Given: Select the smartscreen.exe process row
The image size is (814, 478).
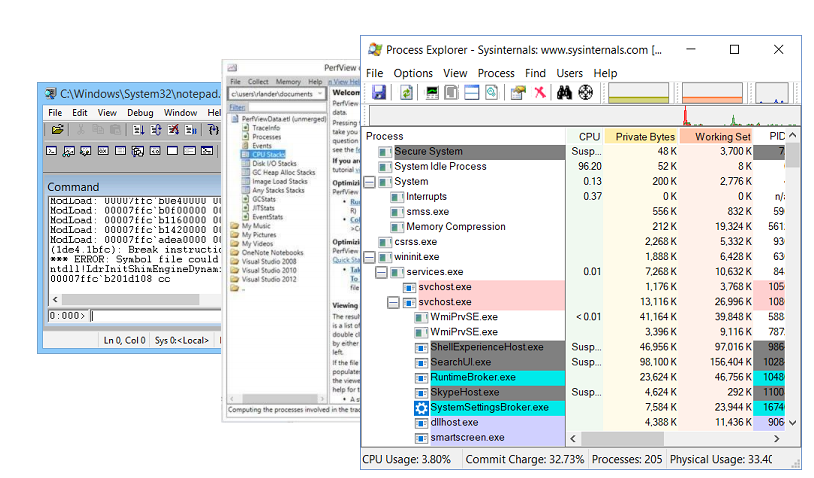Looking at the screenshot, I should click(464, 438).
